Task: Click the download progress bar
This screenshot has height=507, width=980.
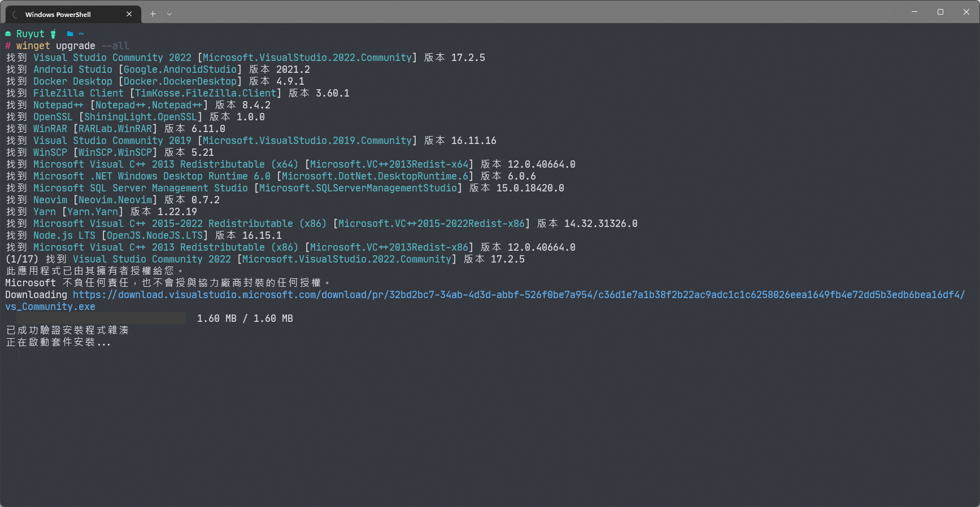Action: coord(101,318)
